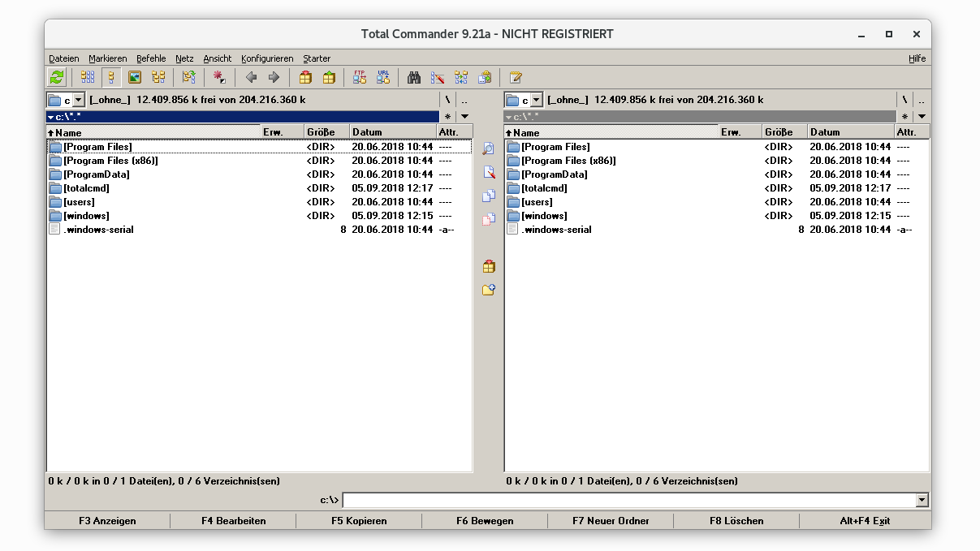
Task: Click the pack files toolbar icon
Action: coord(305,77)
